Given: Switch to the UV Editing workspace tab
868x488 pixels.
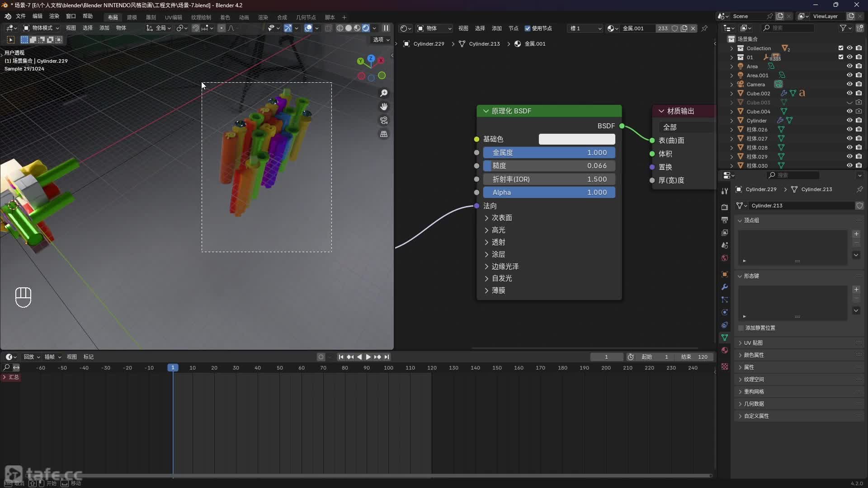Looking at the screenshot, I should 174,17.
